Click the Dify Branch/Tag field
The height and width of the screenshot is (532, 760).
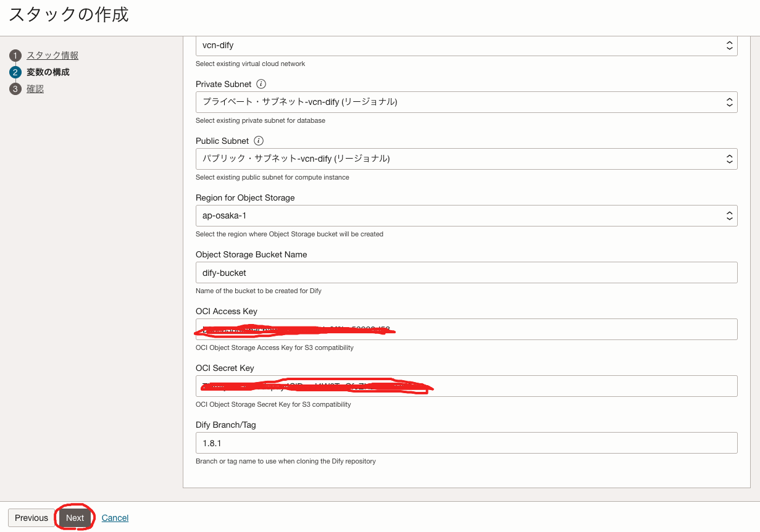[x=466, y=443]
